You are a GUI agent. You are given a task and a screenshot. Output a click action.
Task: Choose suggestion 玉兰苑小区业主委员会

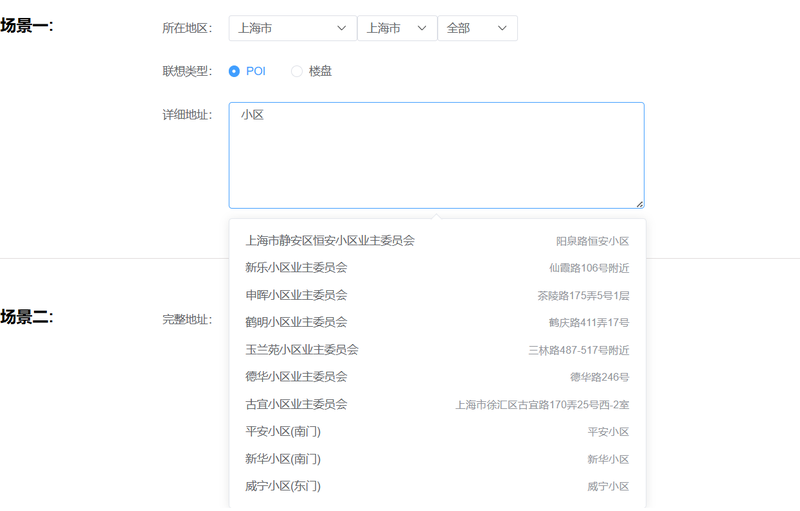[437, 350]
